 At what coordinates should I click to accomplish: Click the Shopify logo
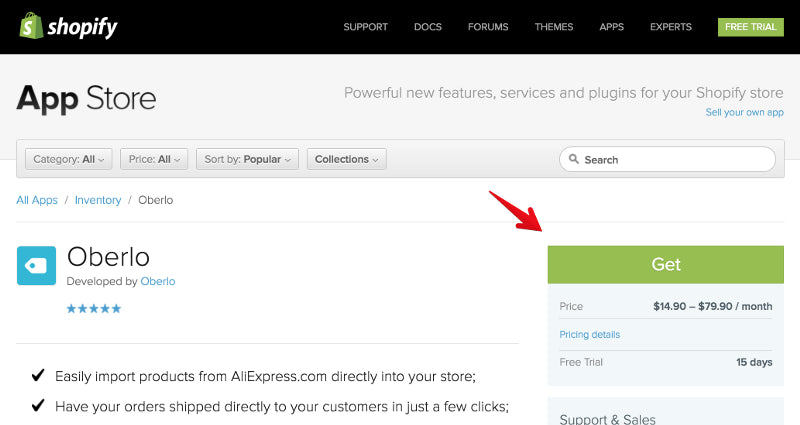coord(68,26)
